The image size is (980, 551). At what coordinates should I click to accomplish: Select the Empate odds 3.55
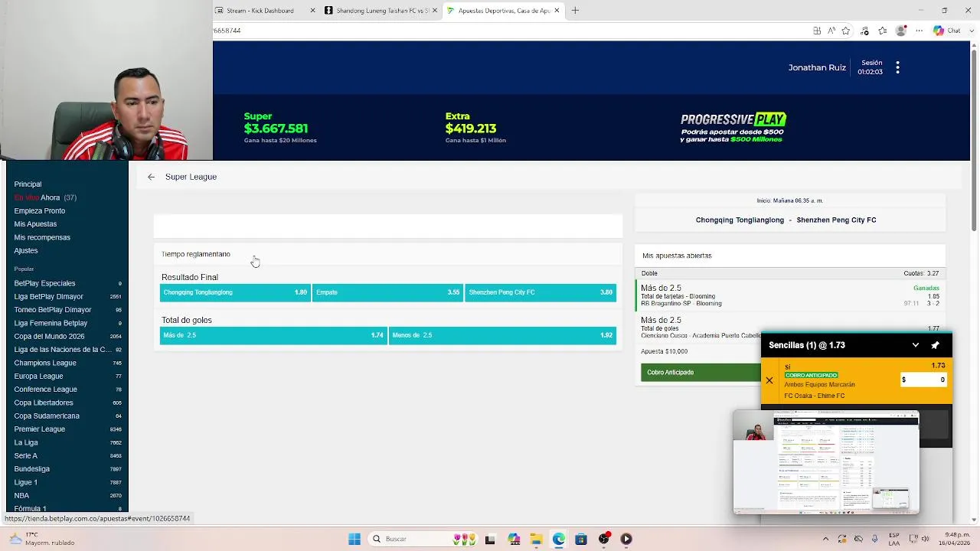tap(387, 292)
